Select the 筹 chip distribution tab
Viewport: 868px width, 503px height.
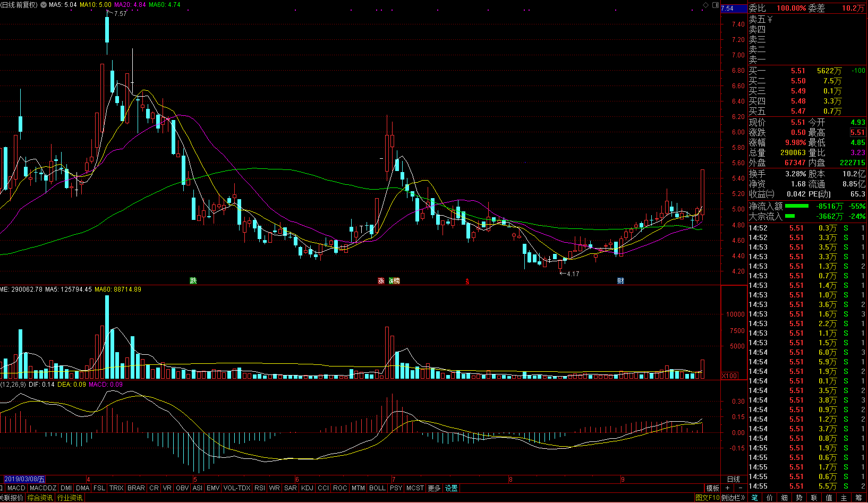tap(859, 498)
